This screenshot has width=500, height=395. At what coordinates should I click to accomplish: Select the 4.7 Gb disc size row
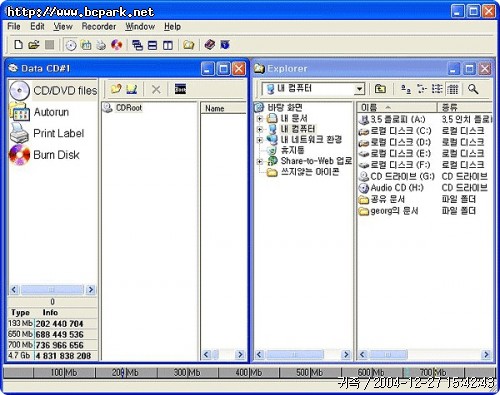(53, 356)
